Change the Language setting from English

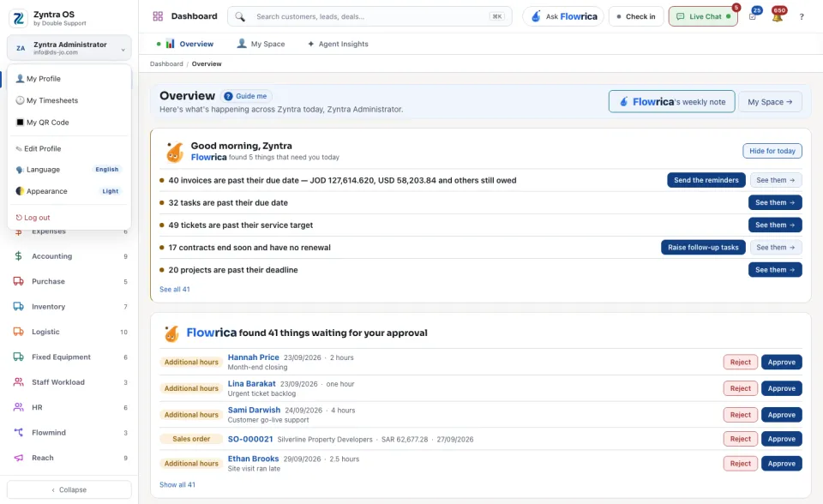pos(69,170)
